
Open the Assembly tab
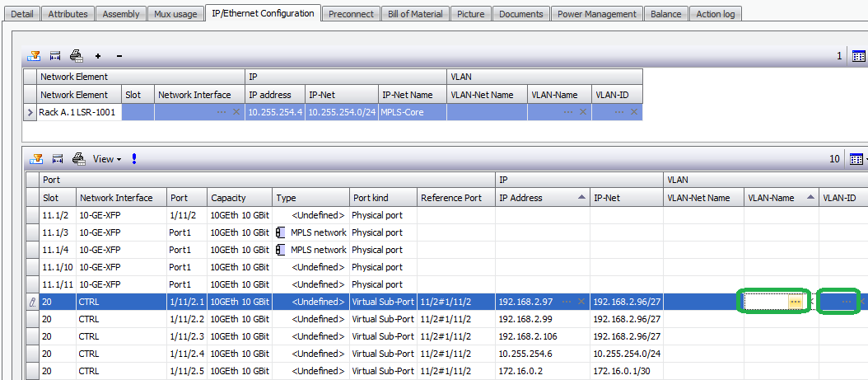(x=121, y=14)
